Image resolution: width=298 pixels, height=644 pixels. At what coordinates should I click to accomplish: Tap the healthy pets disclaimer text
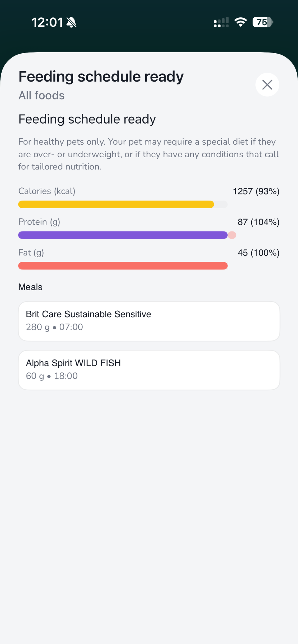click(x=149, y=154)
